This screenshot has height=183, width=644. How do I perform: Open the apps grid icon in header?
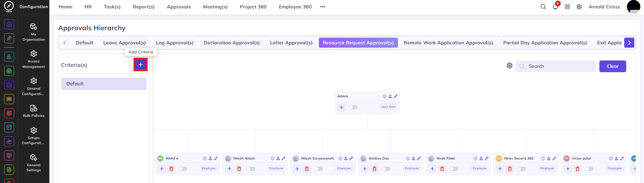(x=567, y=7)
